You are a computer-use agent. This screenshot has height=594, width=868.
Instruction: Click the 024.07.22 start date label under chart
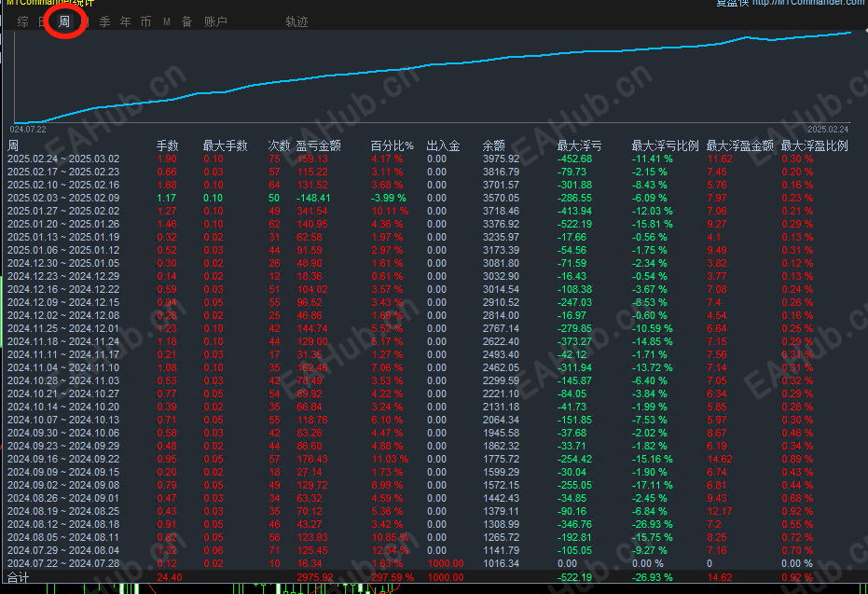[x=28, y=129]
